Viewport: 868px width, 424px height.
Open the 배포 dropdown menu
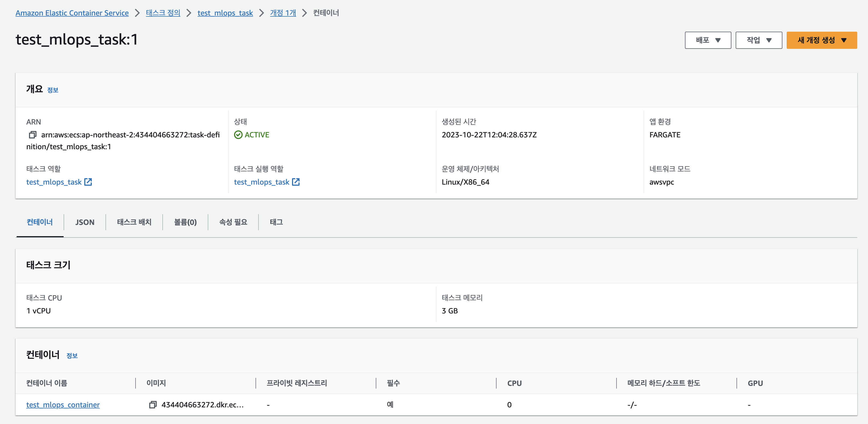point(707,40)
